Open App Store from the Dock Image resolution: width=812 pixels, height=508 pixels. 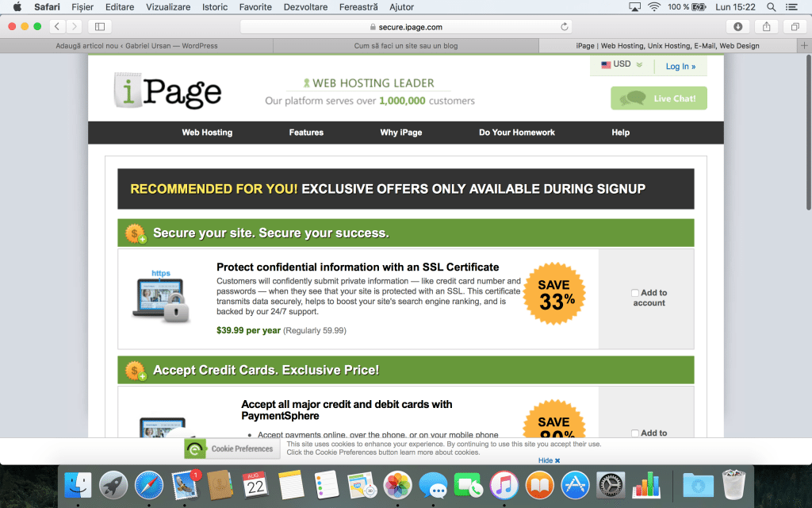576,486
